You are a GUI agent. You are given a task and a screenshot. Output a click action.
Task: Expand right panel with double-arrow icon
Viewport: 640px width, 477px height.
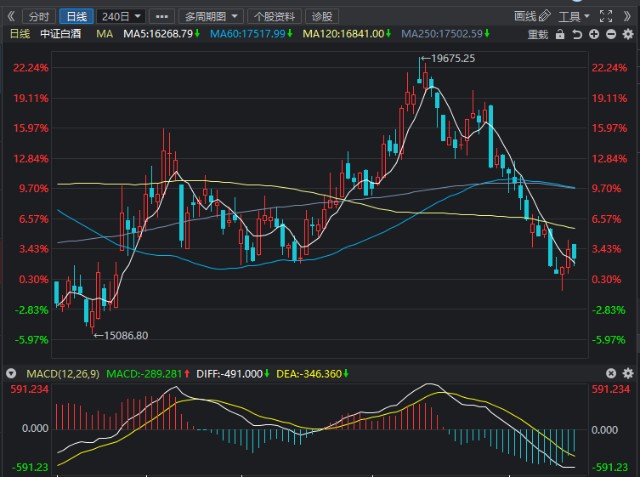(x=628, y=17)
